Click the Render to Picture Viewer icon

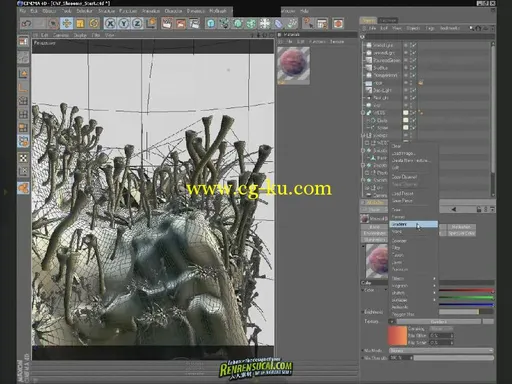tap(180, 24)
